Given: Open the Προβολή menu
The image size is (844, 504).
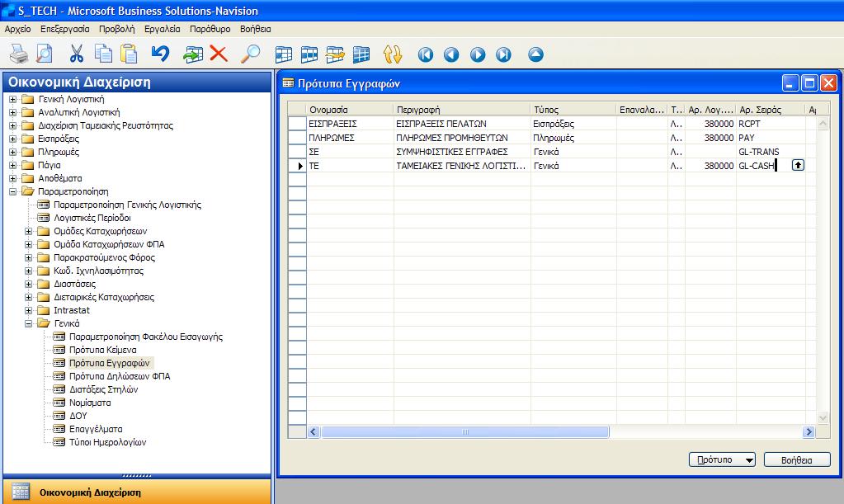Looking at the screenshot, I should 117,29.
